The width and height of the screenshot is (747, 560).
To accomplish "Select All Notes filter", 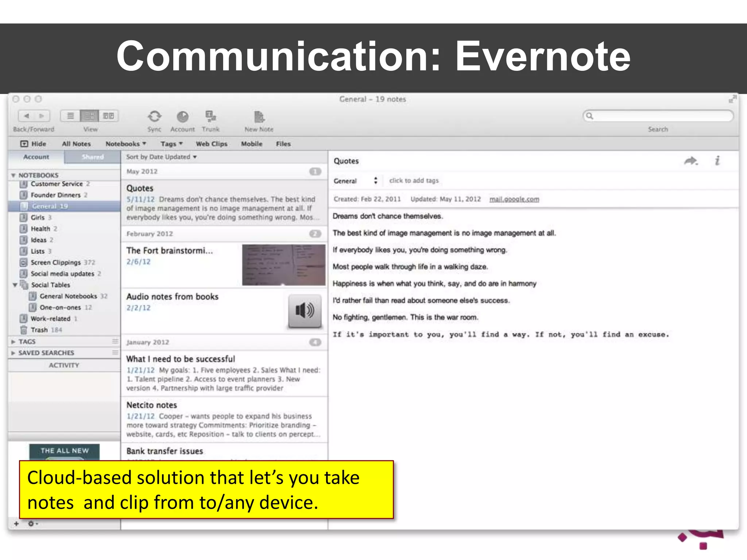I will (76, 144).
